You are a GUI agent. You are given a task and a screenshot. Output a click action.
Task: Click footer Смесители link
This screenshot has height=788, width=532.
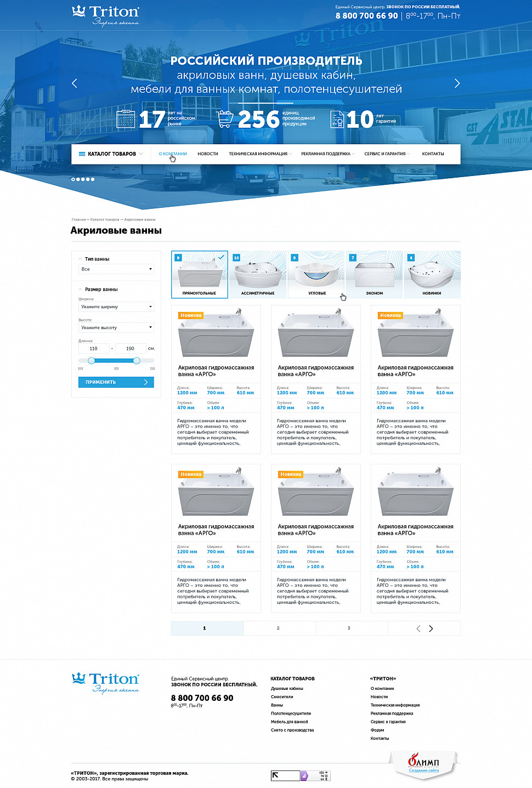[282, 697]
